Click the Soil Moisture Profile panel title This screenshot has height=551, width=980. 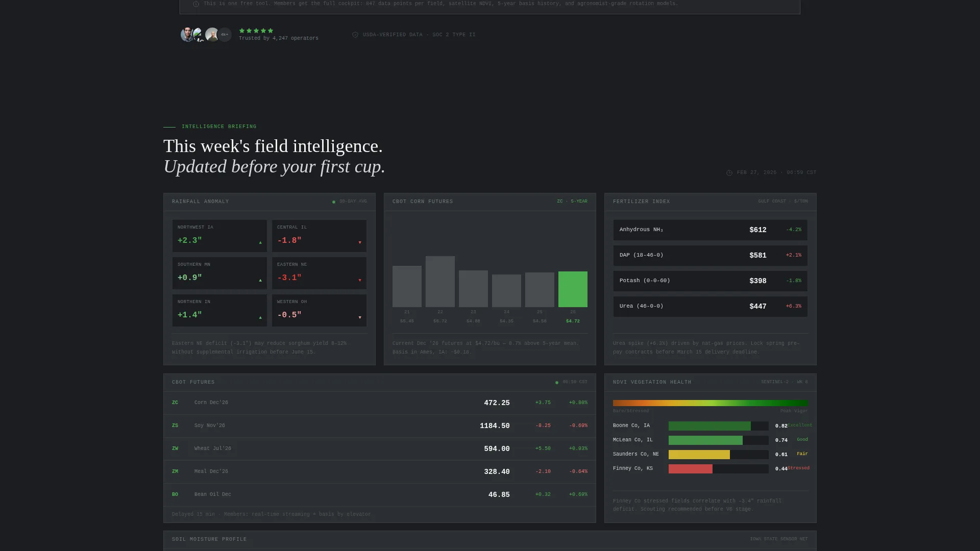209,539
